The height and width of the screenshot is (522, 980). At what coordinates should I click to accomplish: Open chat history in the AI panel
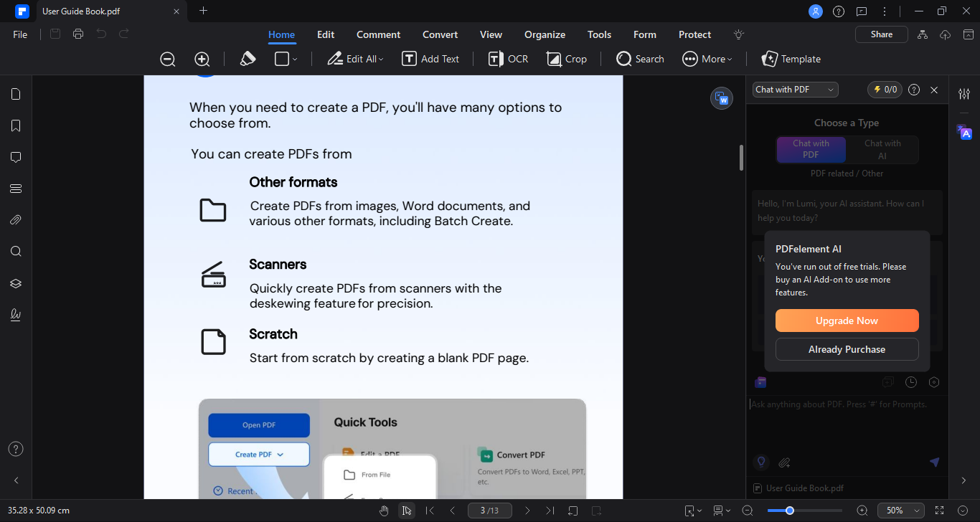(910, 382)
